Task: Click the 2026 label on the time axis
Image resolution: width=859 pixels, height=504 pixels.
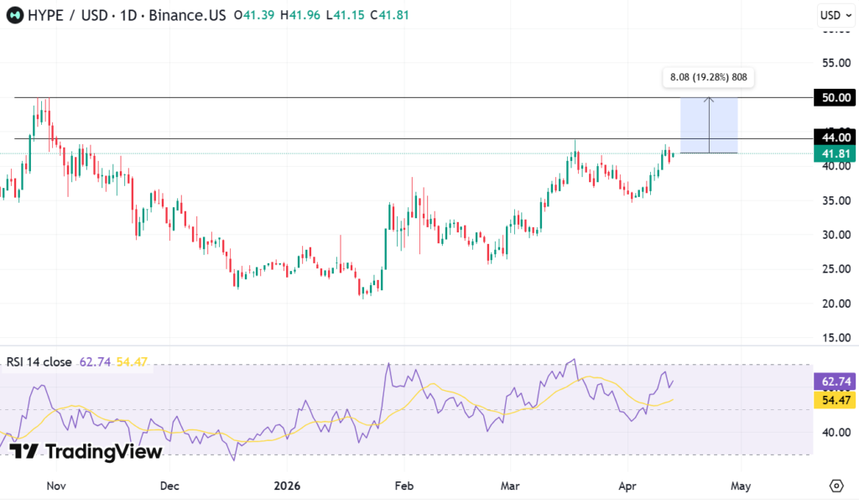Action: point(289,486)
